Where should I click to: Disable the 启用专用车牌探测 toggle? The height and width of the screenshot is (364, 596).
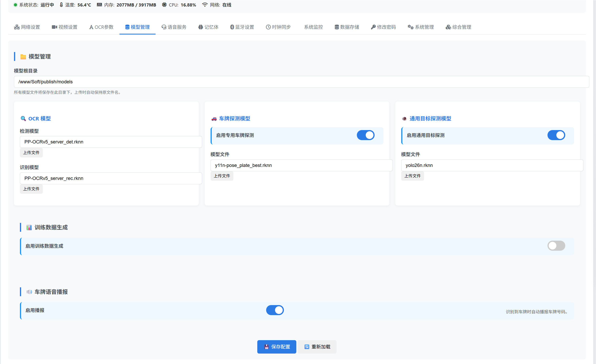366,135
